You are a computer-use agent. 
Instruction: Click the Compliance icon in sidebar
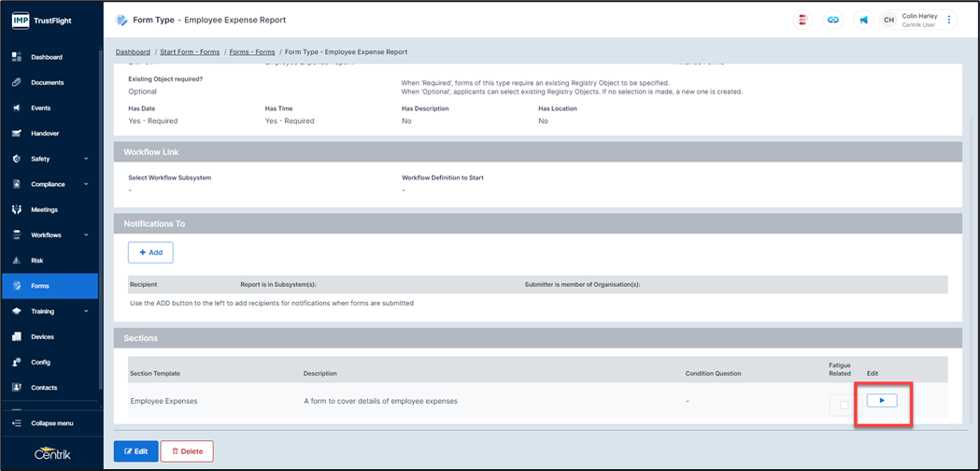[17, 184]
